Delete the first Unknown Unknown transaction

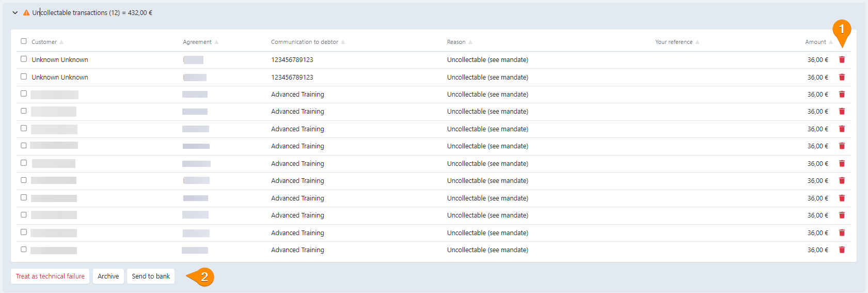pyautogui.click(x=842, y=60)
